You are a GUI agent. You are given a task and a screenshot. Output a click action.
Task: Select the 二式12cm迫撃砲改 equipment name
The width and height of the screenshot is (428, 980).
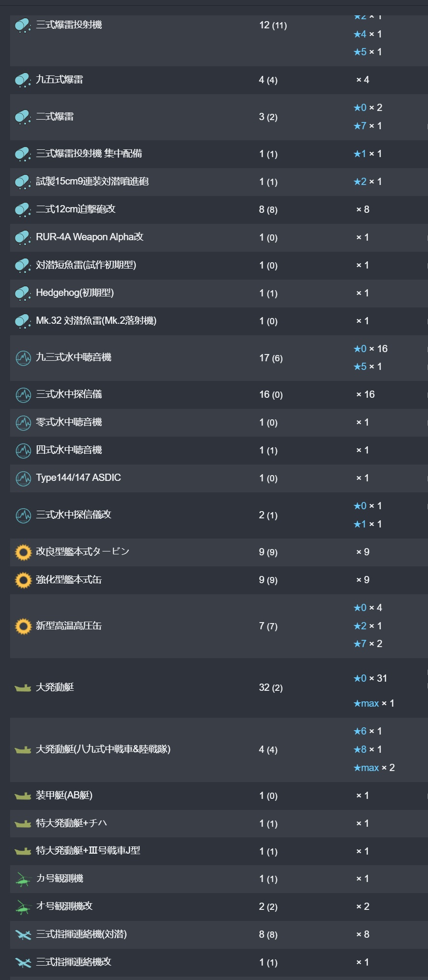point(76,209)
